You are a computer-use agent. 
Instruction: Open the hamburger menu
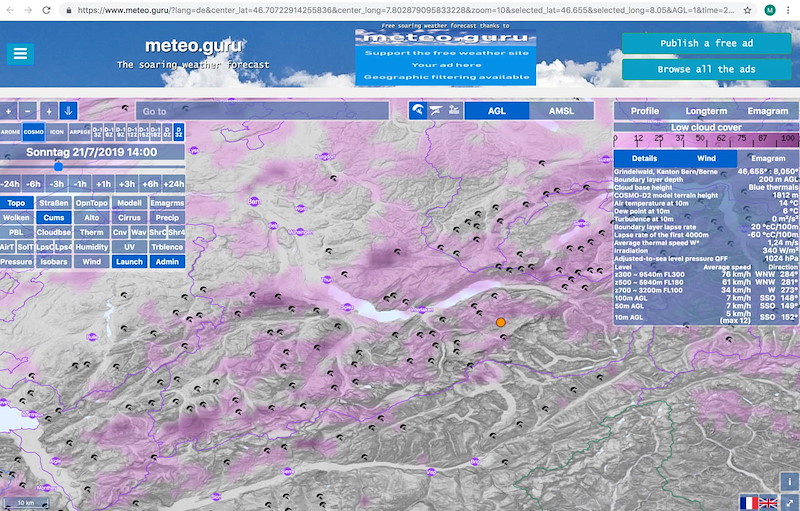20,54
